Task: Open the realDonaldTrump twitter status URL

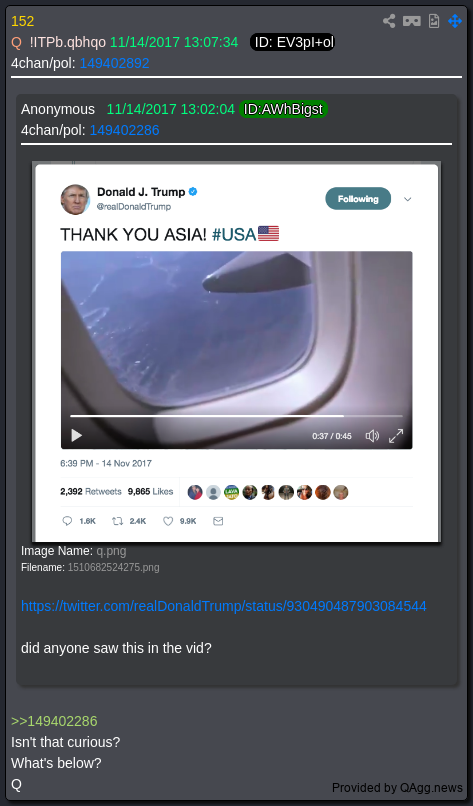Action: click(224, 606)
